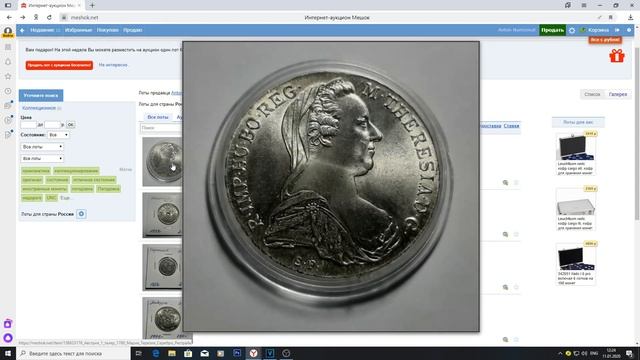
Task: Open the Windows notification center icon
Action: [629, 353]
